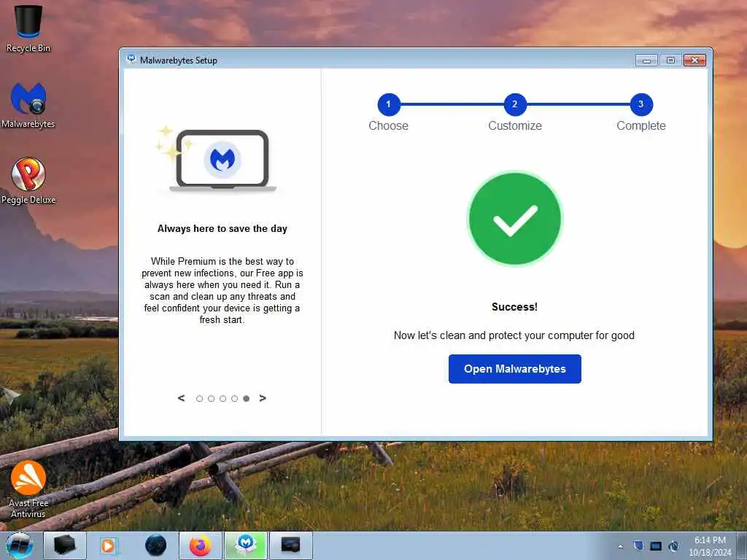747x560 pixels.
Task: Open the clock showing 6:14 PM
Action: [x=710, y=546]
